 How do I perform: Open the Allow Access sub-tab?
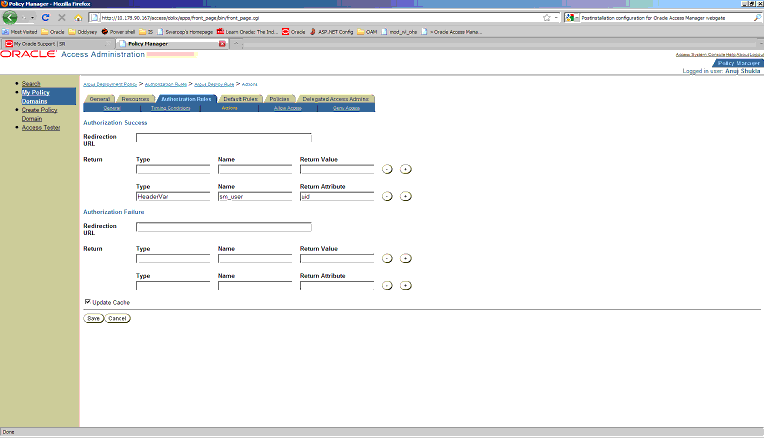287,108
